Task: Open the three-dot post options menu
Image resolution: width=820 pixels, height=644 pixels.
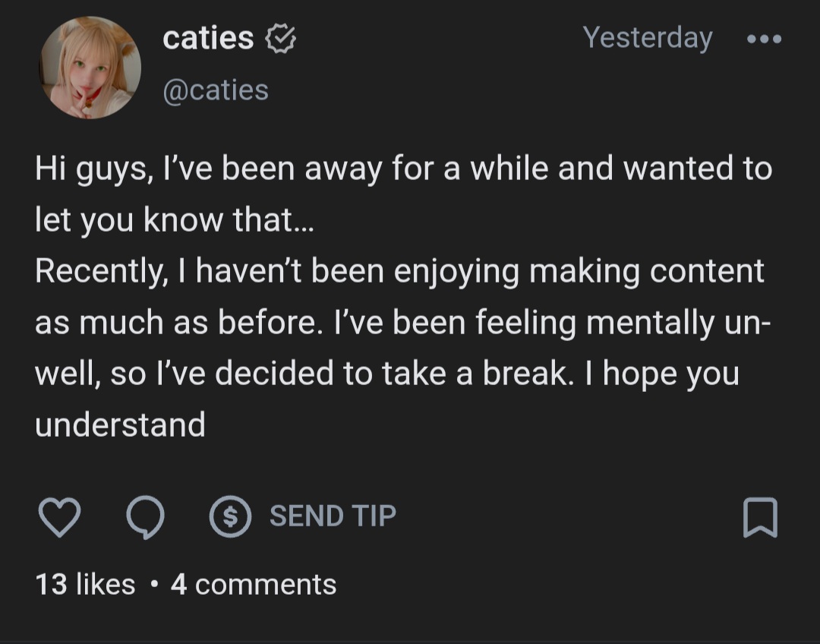Action: [x=763, y=39]
